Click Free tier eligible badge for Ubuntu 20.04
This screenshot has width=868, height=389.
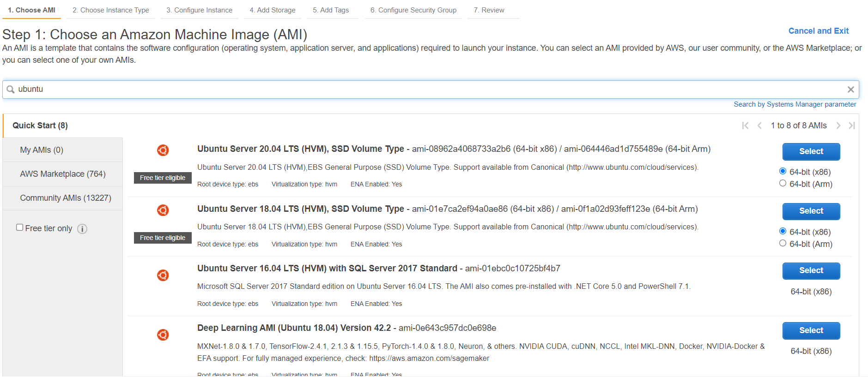pos(163,178)
